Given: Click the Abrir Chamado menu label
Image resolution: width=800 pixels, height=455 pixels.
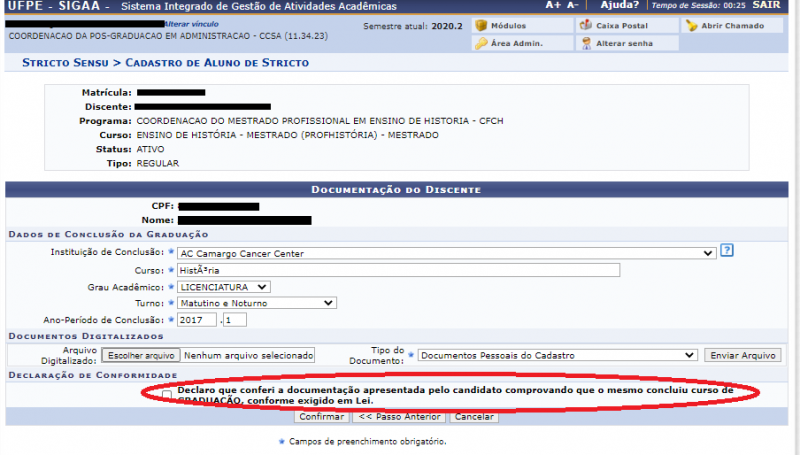Looking at the screenshot, I should pyautogui.click(x=733, y=26).
